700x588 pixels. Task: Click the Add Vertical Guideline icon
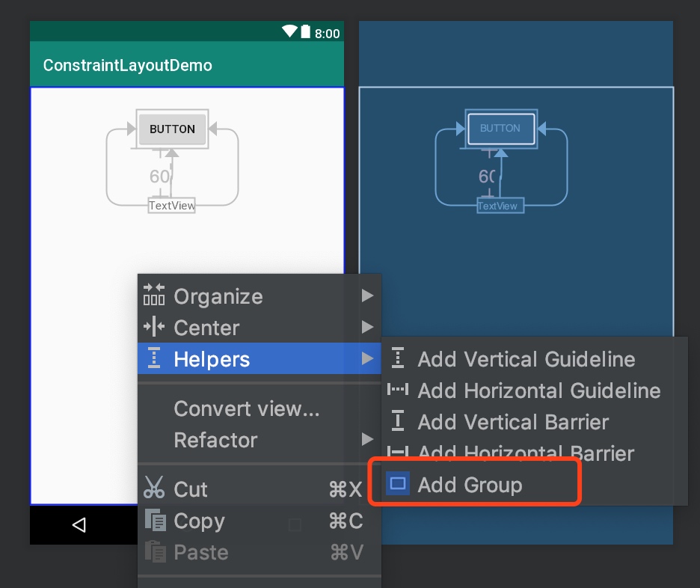point(397,358)
